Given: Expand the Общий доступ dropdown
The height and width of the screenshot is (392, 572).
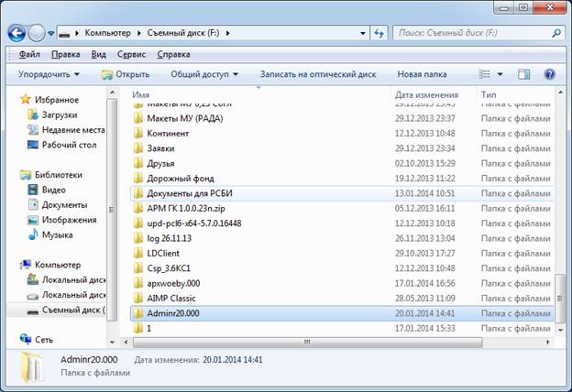Looking at the screenshot, I should pos(203,74).
